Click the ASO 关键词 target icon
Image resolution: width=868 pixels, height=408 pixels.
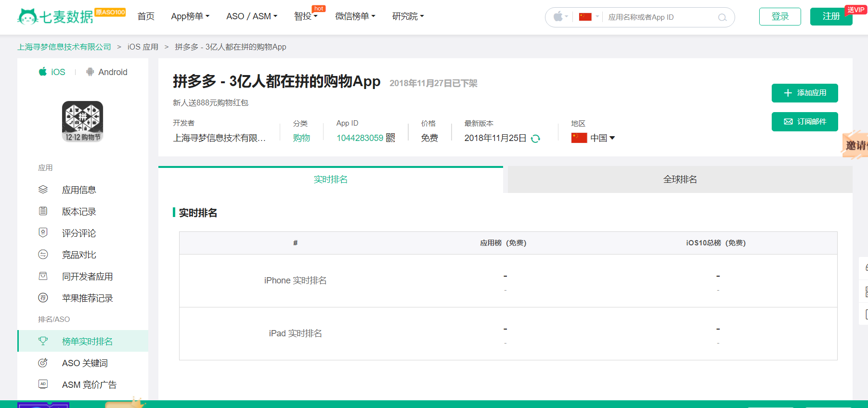coord(43,363)
